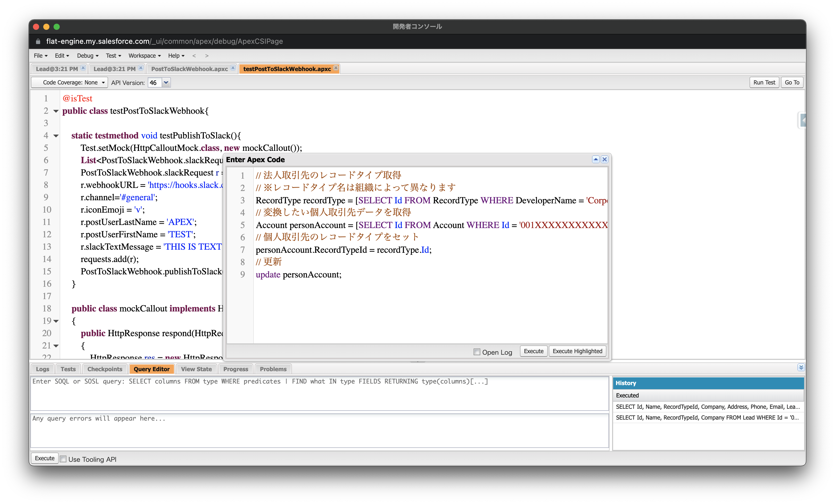
Task: Fold the block at line 19
Action: pos(56,321)
